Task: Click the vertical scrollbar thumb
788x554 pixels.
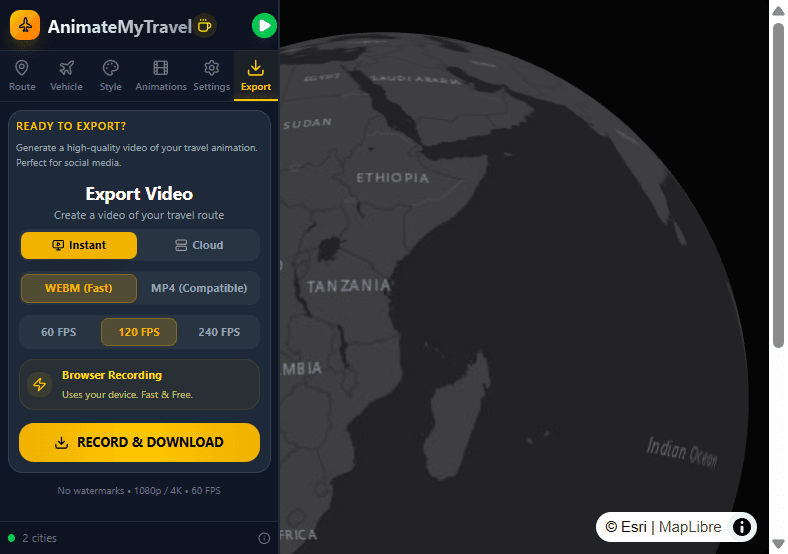Action: click(x=778, y=184)
